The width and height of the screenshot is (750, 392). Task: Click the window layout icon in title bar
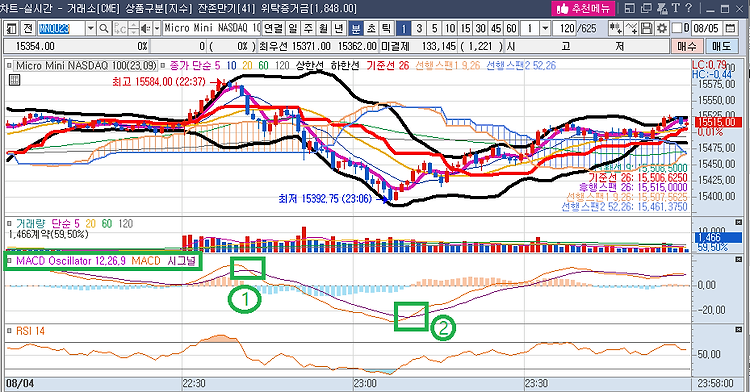click(x=629, y=8)
